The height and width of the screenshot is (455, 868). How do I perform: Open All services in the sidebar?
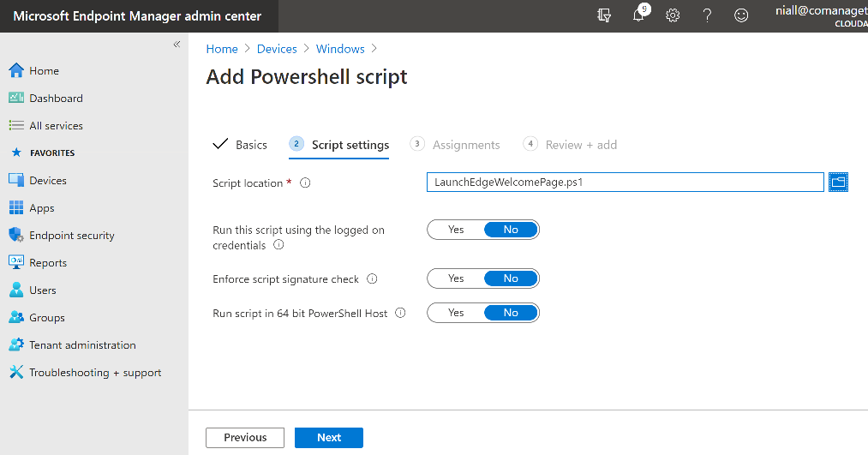[56, 126]
